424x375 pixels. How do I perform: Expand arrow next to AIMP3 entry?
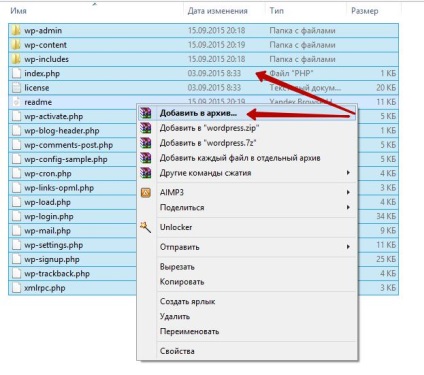click(x=348, y=192)
